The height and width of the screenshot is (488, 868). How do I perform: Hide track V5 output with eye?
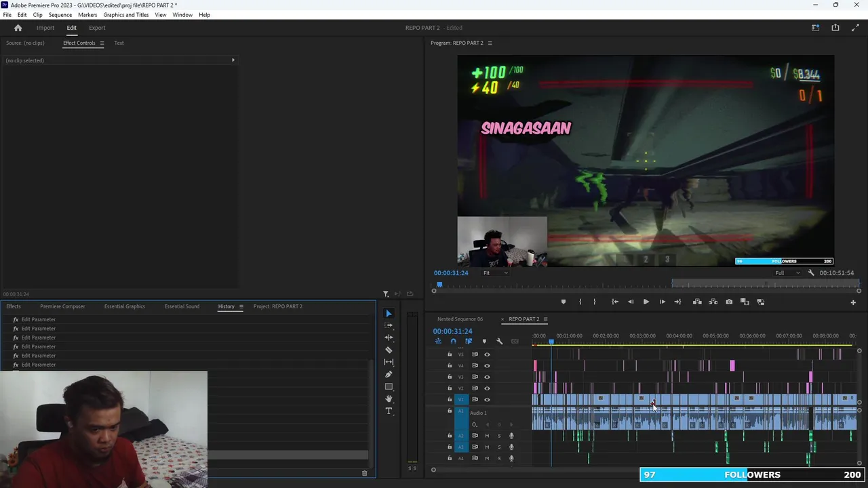click(x=486, y=354)
